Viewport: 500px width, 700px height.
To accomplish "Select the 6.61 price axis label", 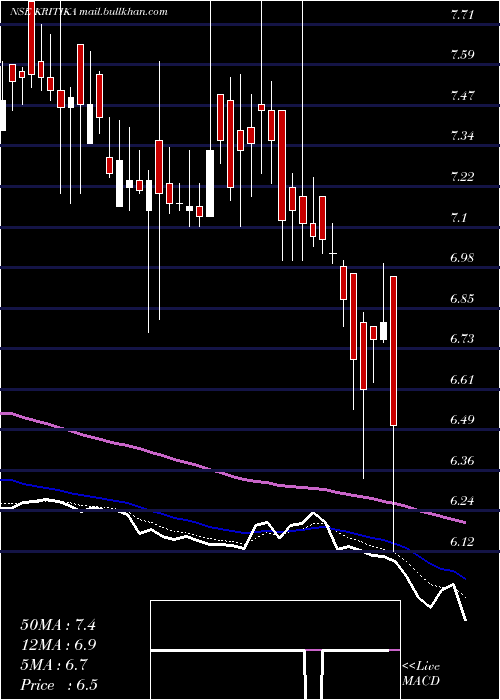I will [462, 379].
